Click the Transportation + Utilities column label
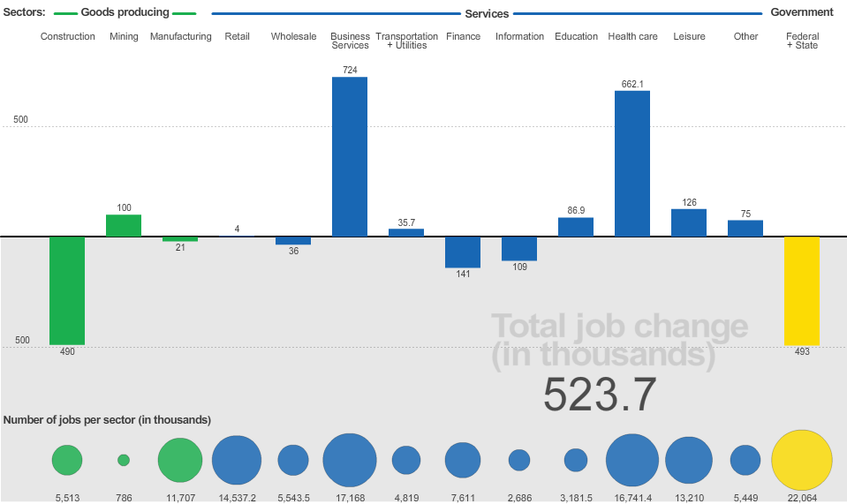The width and height of the screenshot is (847, 504). [x=406, y=41]
